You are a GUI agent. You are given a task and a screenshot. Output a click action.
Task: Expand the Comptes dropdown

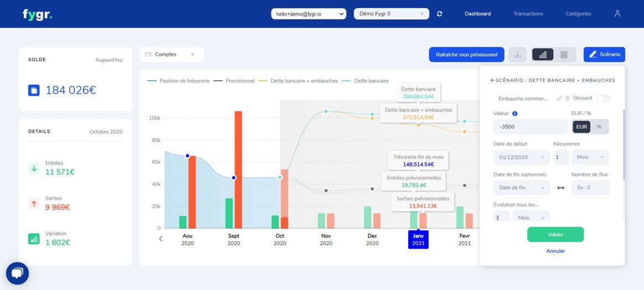[172, 54]
